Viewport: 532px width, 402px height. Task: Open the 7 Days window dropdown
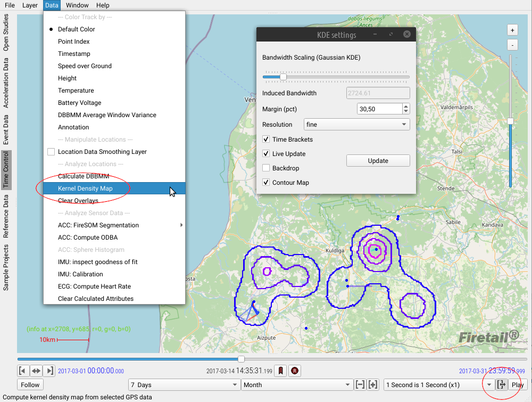tap(184, 384)
